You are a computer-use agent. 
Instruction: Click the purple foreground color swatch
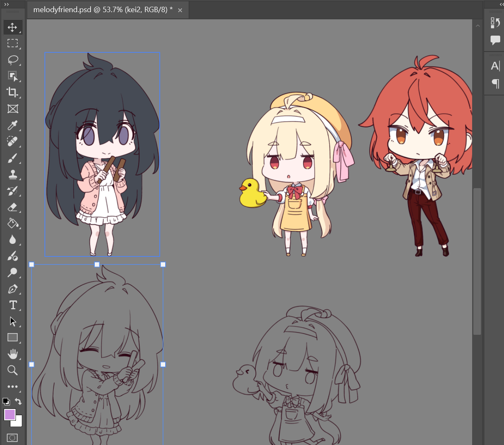(10, 415)
